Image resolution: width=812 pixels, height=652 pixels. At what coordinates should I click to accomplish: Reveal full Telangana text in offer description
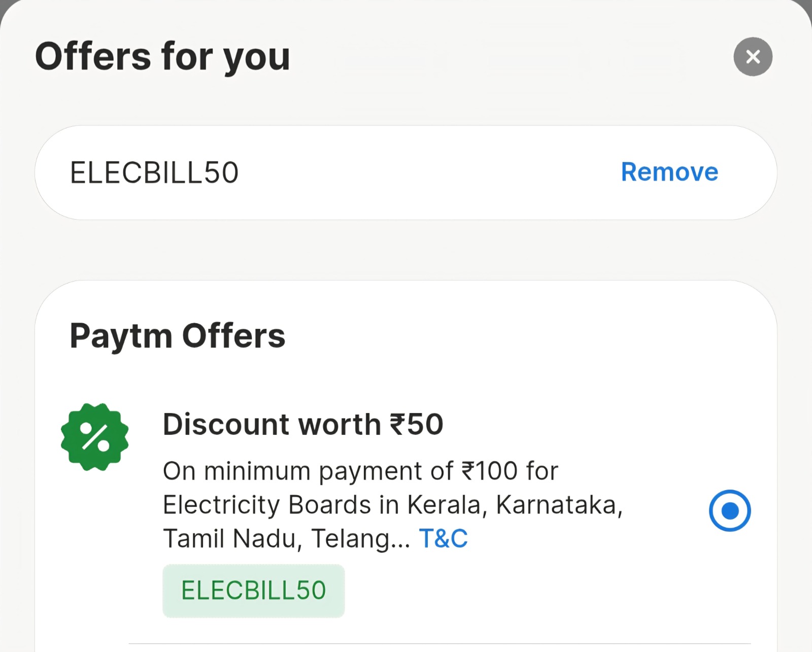443,539
